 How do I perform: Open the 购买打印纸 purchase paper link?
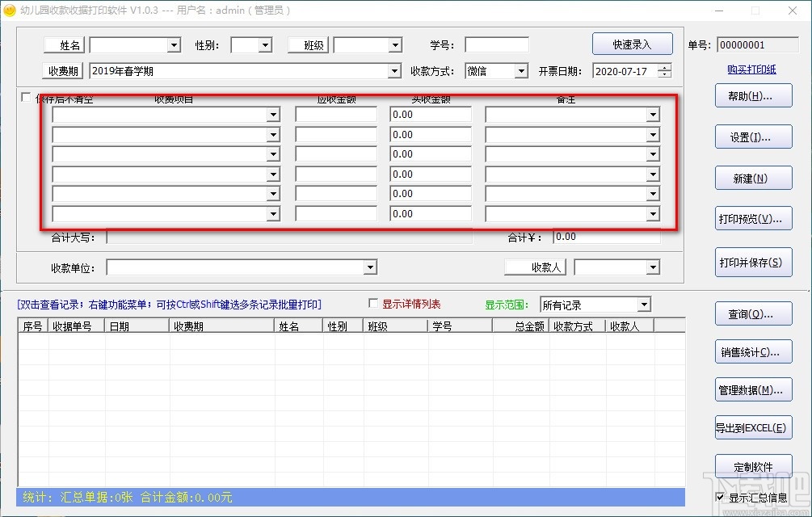point(753,69)
